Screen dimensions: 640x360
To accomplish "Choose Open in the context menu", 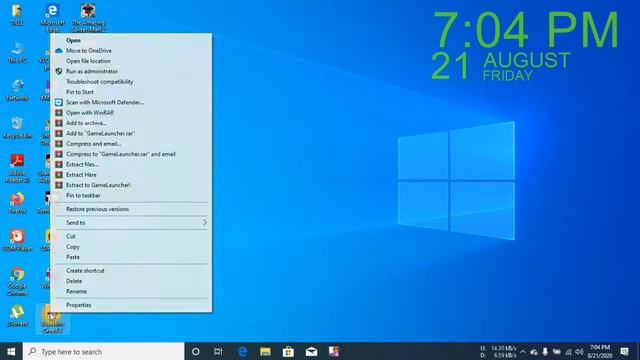I will tap(131, 40).
